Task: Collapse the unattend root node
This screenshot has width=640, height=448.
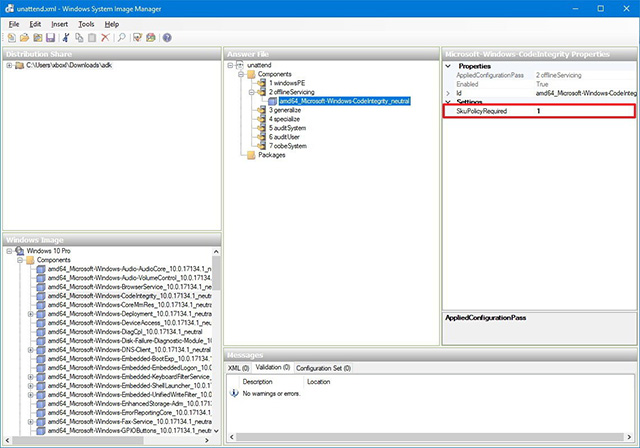Action: 230,65
